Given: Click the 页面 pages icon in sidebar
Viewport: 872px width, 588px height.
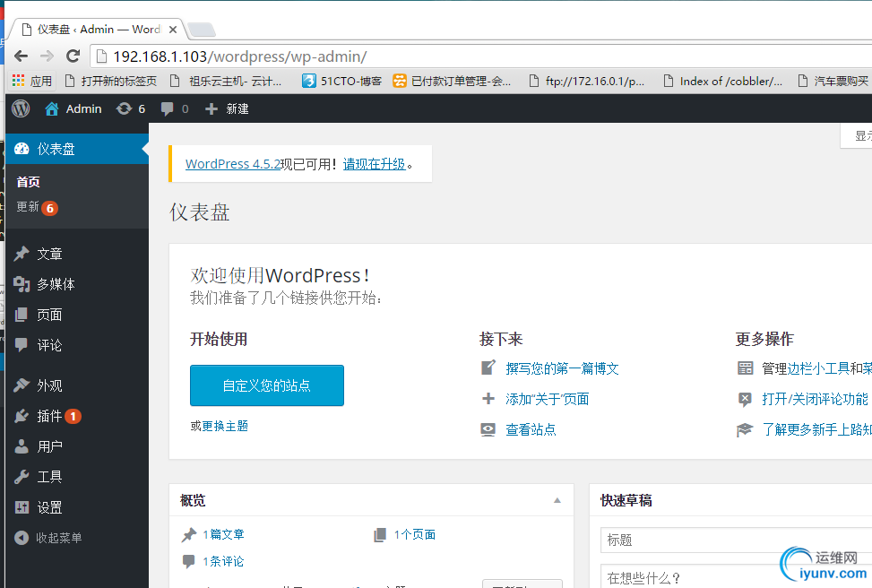Looking at the screenshot, I should point(22,315).
